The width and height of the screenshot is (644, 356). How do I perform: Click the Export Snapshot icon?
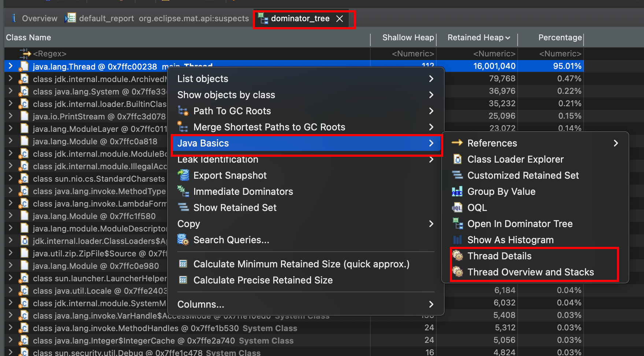coord(183,175)
